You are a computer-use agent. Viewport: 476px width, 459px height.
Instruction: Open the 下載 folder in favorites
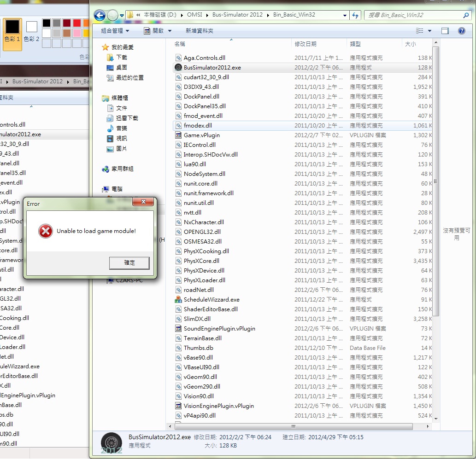click(121, 58)
